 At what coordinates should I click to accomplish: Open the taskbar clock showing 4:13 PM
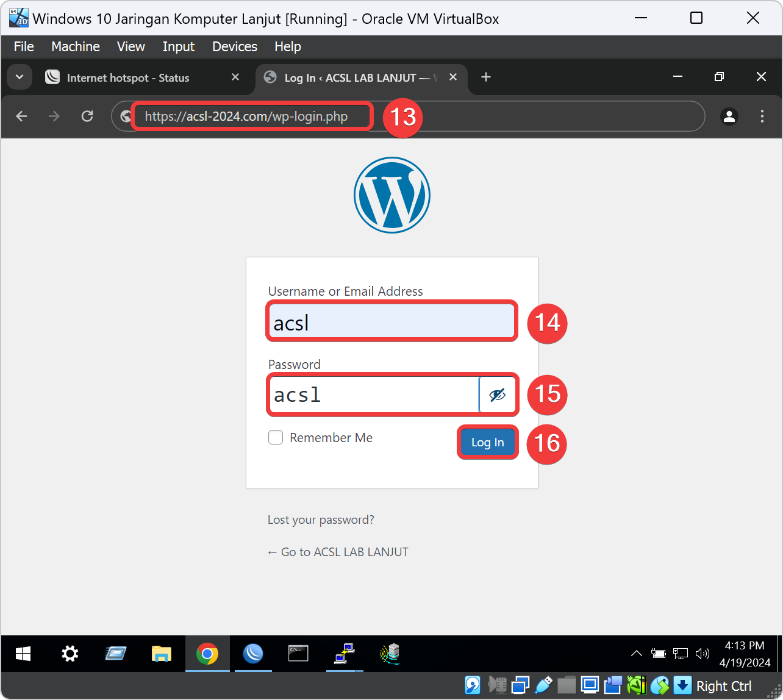(x=745, y=654)
